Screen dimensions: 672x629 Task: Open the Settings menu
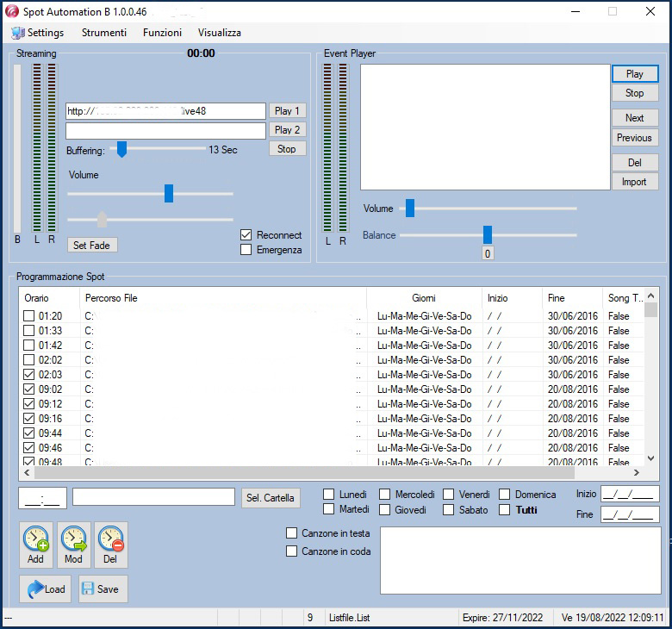pos(38,33)
